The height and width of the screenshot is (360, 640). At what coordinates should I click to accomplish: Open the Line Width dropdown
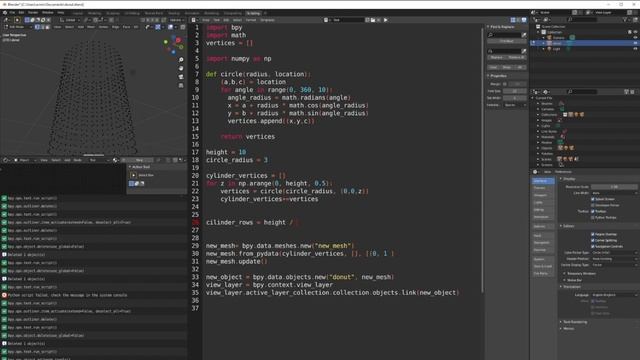click(614, 193)
